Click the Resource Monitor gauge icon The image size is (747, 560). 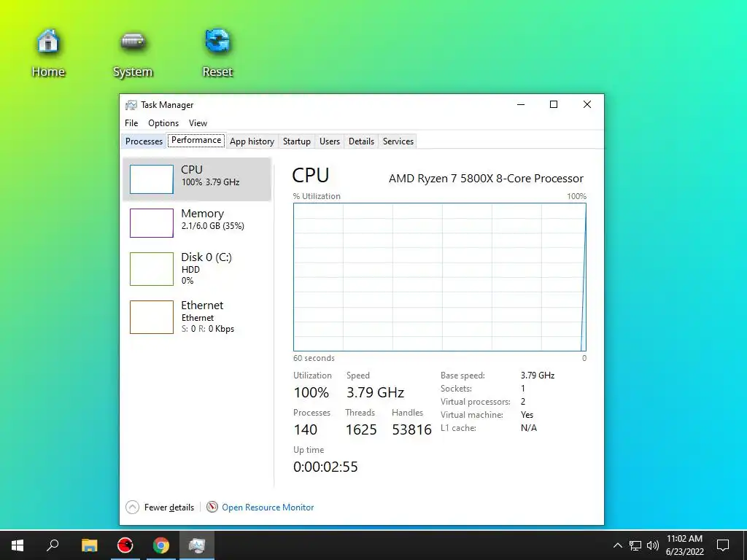click(212, 507)
